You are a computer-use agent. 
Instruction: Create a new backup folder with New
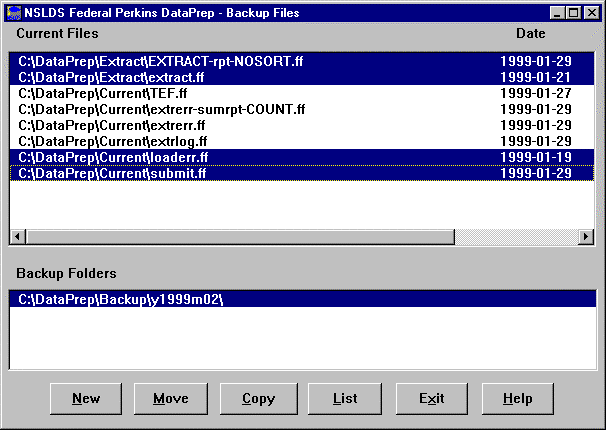coord(86,399)
